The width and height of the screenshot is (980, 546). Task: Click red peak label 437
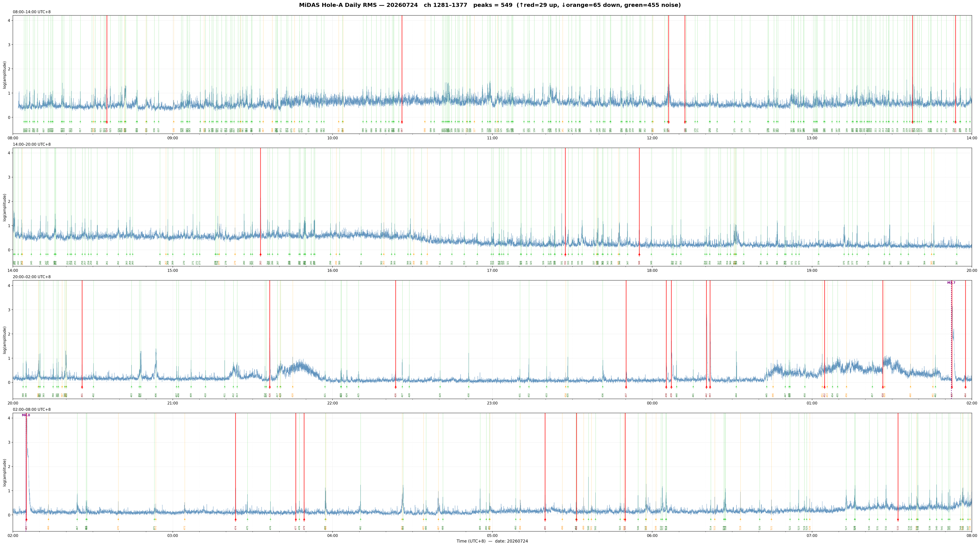tap(626, 395)
